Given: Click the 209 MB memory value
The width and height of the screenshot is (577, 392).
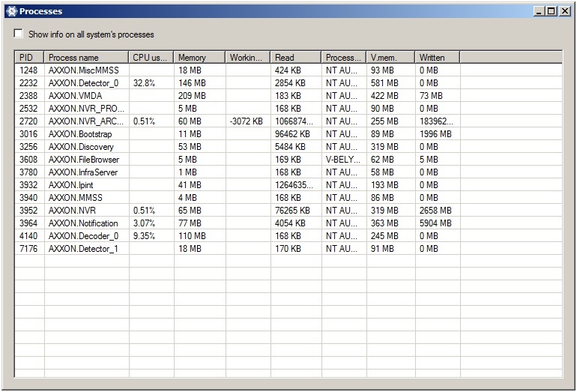Looking at the screenshot, I should pyautogui.click(x=192, y=96).
